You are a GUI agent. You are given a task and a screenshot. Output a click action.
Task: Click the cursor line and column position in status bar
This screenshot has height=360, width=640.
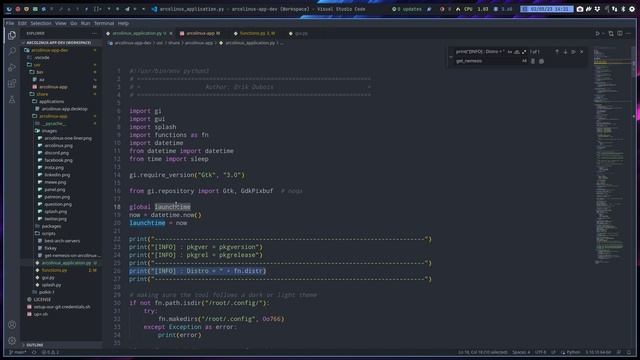pyautogui.click(x=482, y=352)
